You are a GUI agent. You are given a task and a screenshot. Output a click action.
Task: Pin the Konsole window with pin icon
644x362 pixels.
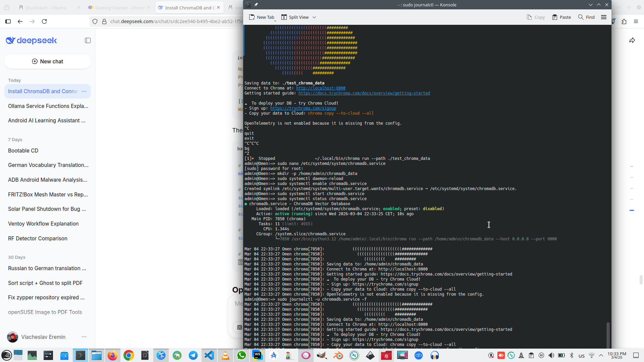tap(256, 5)
